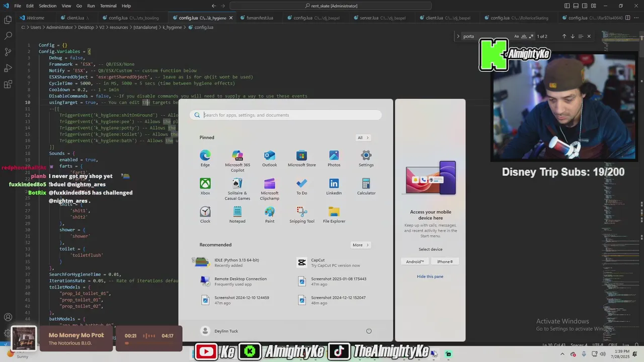Open the Photos pinned app
The image size is (644, 362).
334,158
